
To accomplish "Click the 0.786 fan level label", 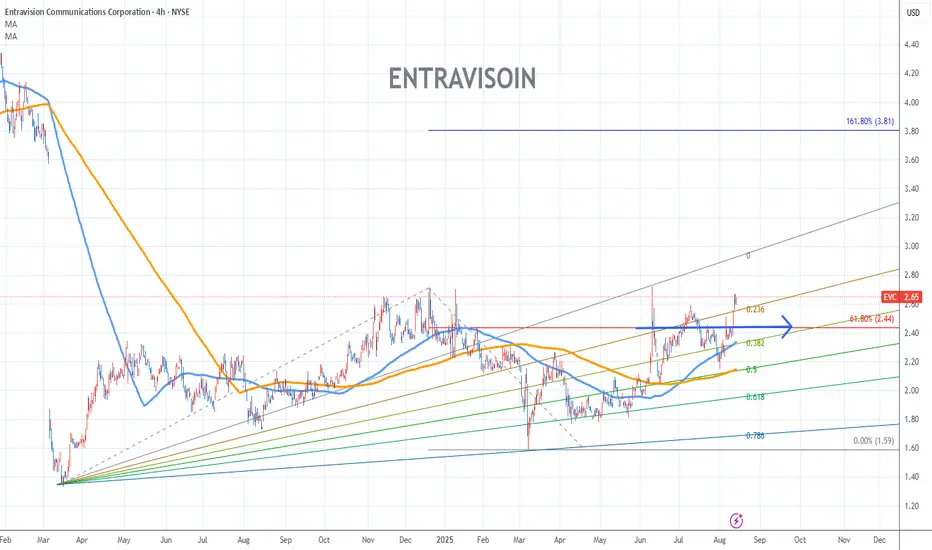I will [755, 435].
